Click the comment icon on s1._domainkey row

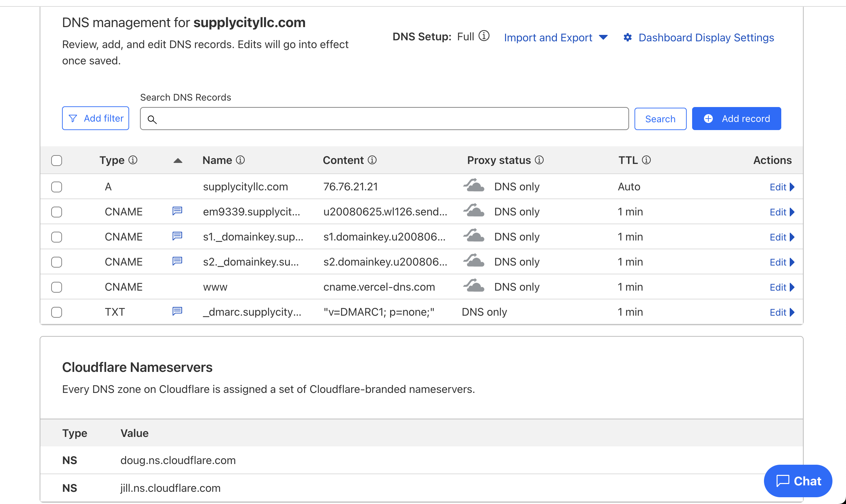177,236
